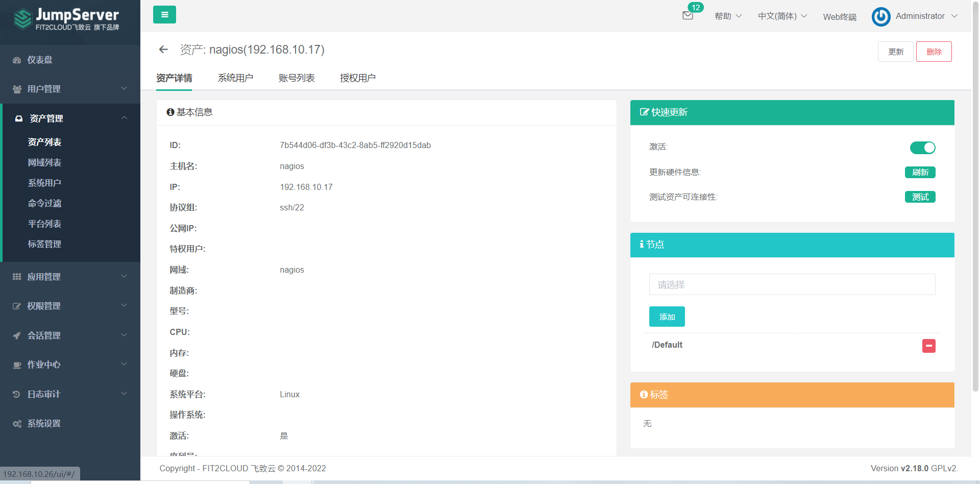Click the protocol value ssh/22
Viewport: 980px width, 484px height.
click(292, 208)
